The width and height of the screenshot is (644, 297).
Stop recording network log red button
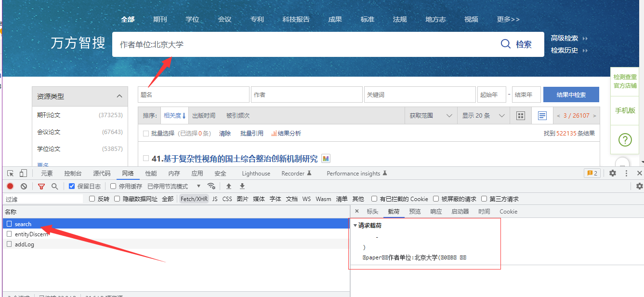10,186
